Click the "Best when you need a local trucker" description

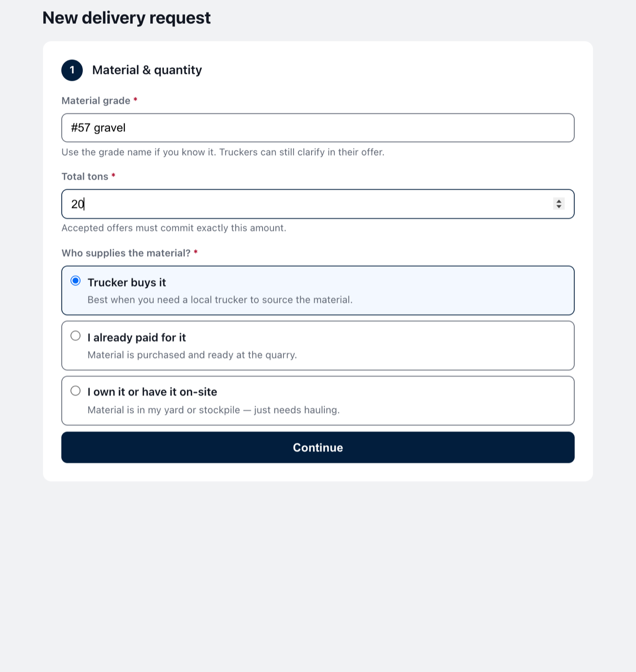(220, 300)
